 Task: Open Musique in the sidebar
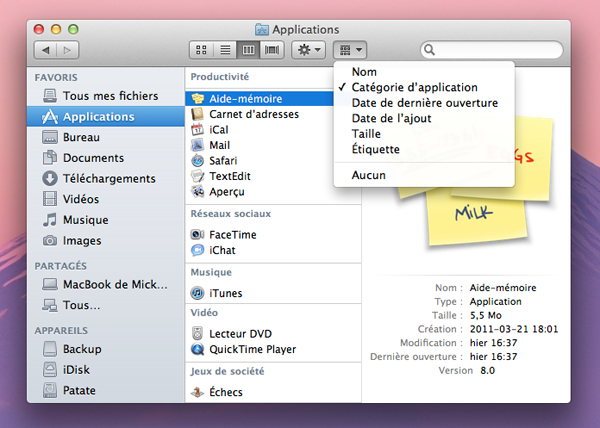coord(106,220)
